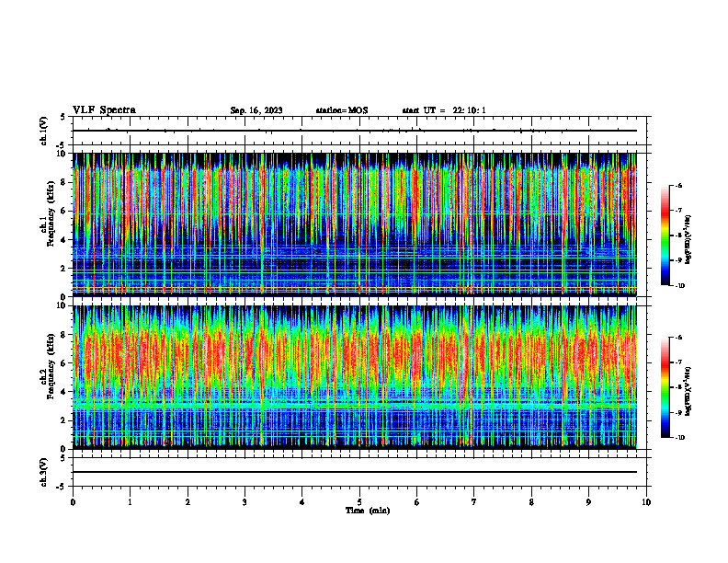Click the "Time (min)" axis title
This screenshot has height=563, width=728.
click(368, 511)
